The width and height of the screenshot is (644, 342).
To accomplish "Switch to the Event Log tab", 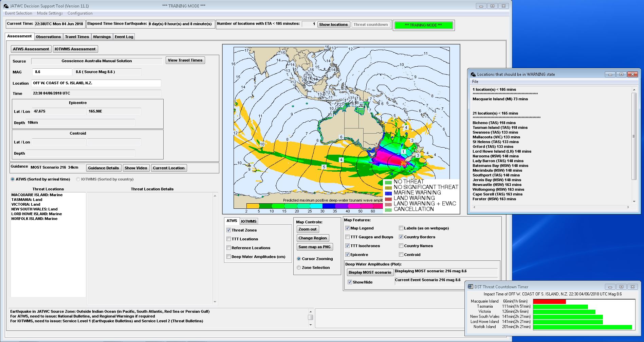I will click(x=124, y=36).
